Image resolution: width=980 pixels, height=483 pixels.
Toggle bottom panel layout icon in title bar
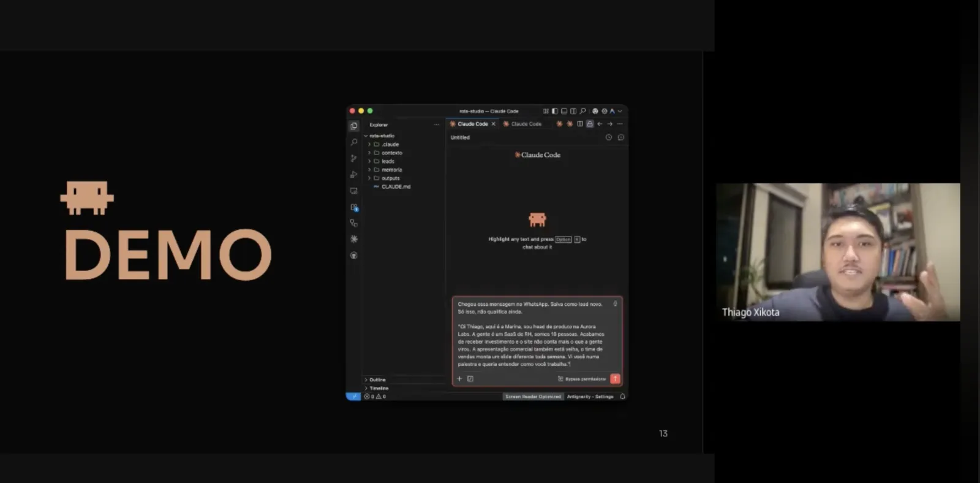coord(564,111)
